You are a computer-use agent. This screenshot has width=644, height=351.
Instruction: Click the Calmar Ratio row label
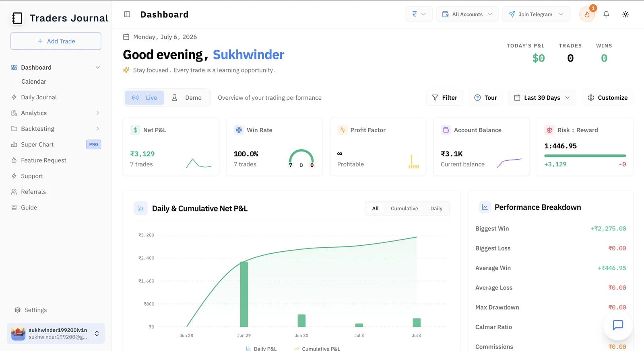pos(493,327)
